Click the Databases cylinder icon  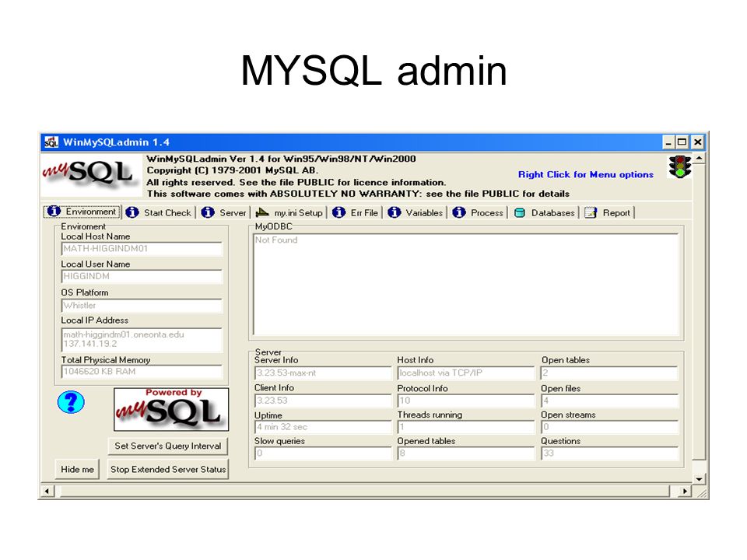pos(520,213)
